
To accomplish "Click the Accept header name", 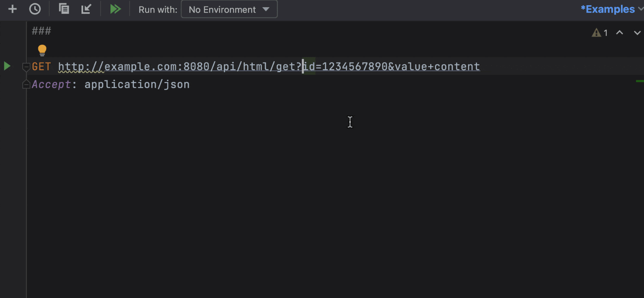I will pos(51,84).
